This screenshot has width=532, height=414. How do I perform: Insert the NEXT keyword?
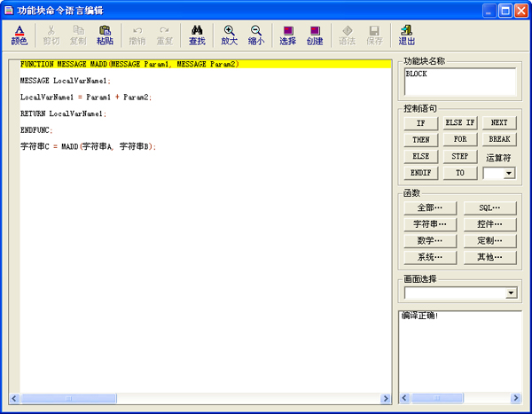tap(499, 123)
